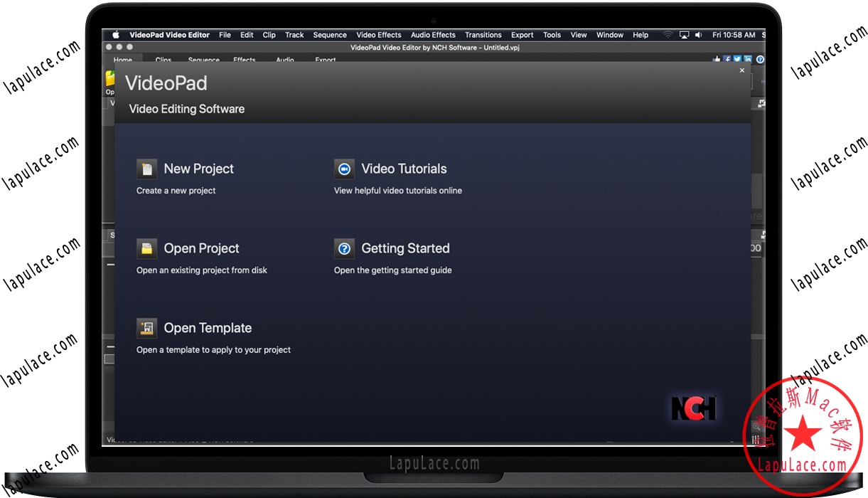Viewport: 868px width, 498px height.
Task: Share VideoPad on Facebook
Action: point(727,59)
